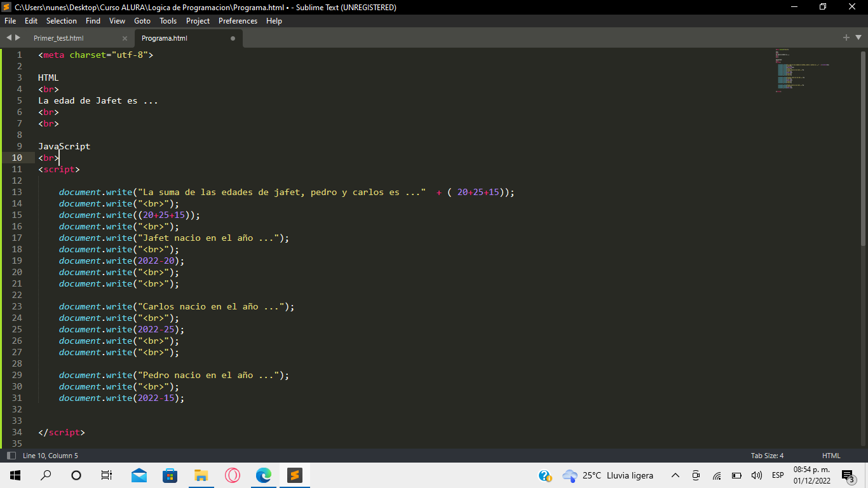This screenshot has width=868, height=488.
Task: Open the Windows Start menu
Action: tap(15, 475)
